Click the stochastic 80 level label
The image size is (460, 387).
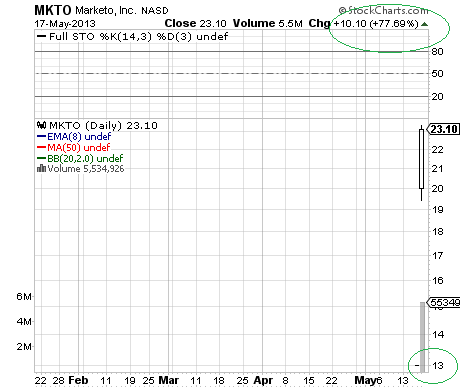(437, 52)
